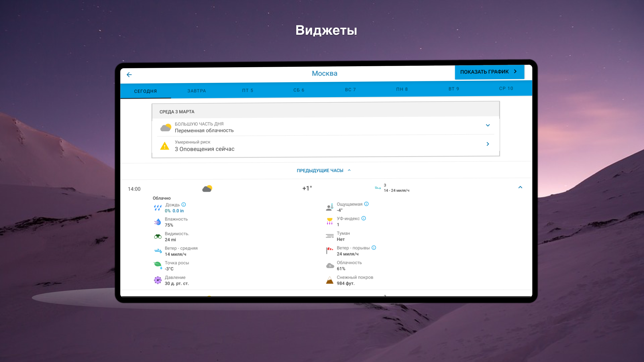
Task: Click the snow cover mountain icon
Action: (x=330, y=280)
